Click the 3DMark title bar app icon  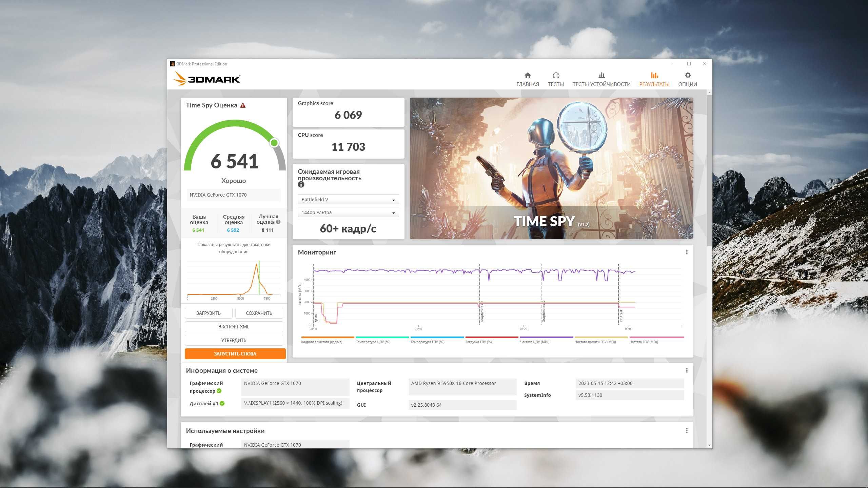[173, 64]
